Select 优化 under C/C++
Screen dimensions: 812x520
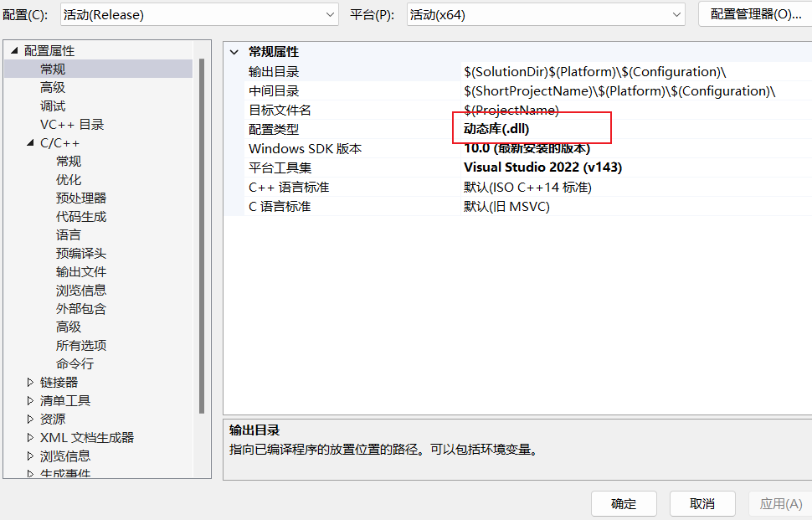[x=69, y=179]
